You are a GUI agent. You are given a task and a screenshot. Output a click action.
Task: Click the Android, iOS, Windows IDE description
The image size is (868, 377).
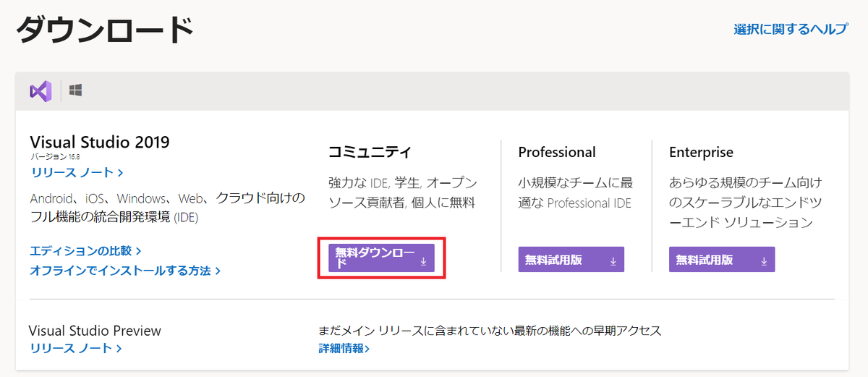click(168, 207)
